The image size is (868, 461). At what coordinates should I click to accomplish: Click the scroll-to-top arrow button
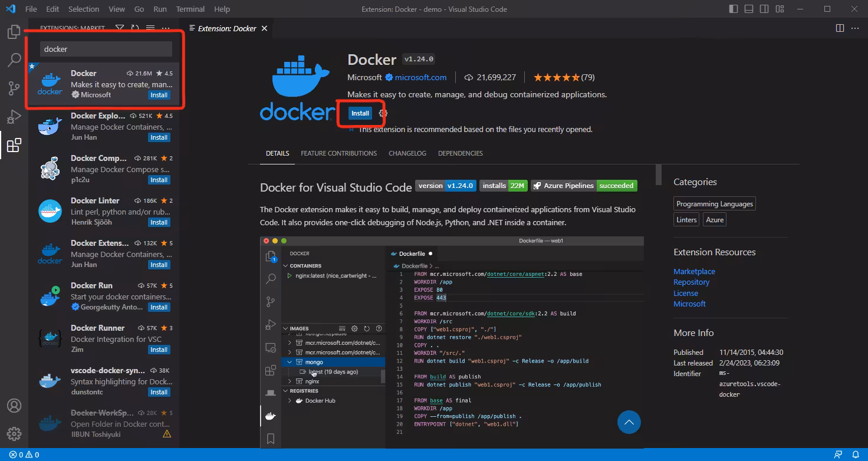coord(629,422)
